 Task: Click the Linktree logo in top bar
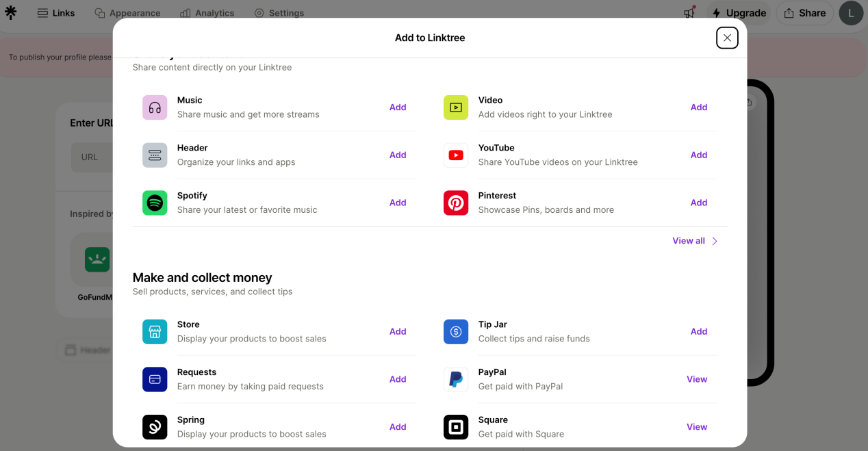[10, 12]
